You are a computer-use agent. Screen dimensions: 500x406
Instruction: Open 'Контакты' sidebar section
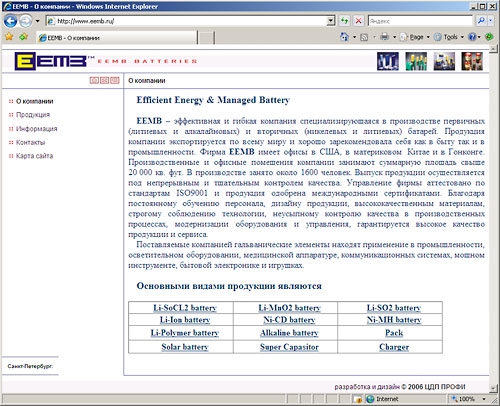tap(30, 142)
